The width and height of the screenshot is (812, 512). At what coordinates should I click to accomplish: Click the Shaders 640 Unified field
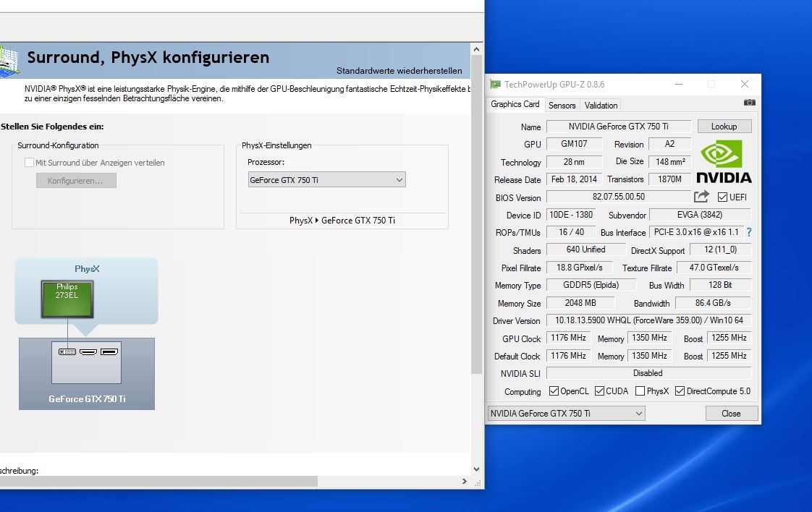pos(586,249)
